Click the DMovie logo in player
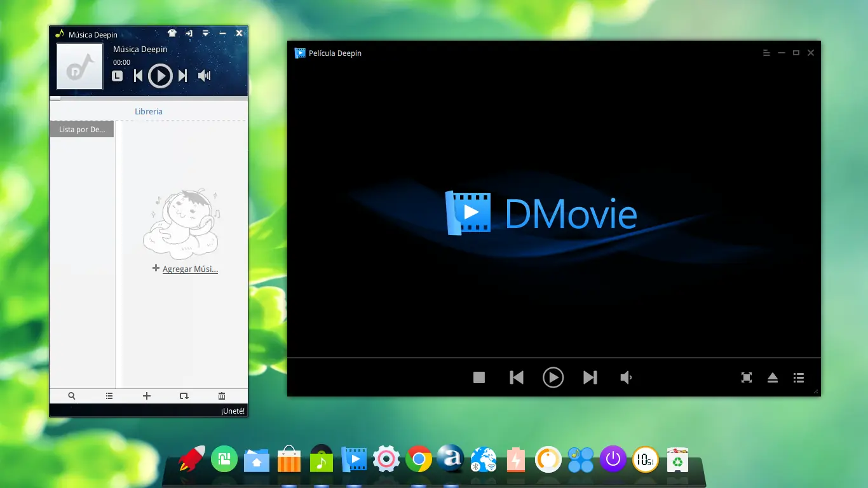The height and width of the screenshot is (488, 868). (x=541, y=213)
